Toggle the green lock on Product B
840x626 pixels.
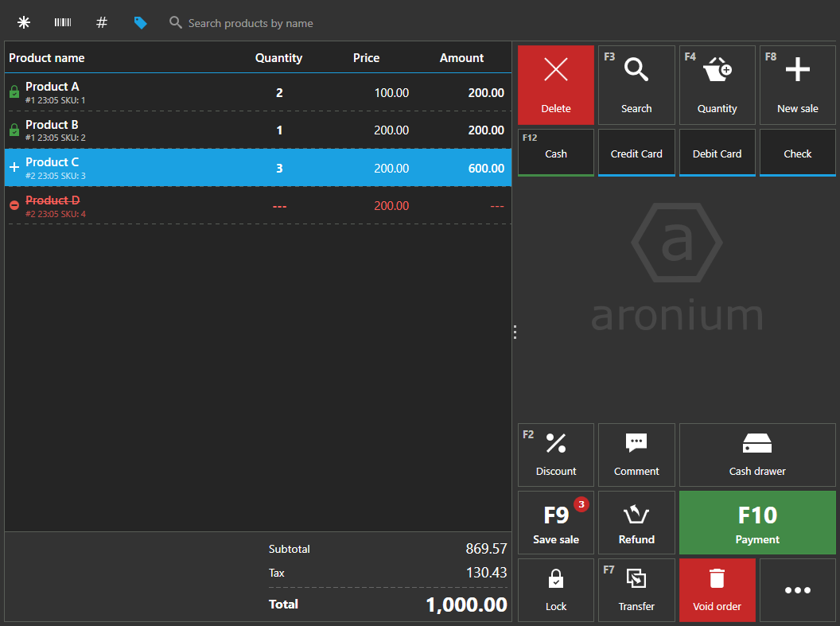pos(14,130)
